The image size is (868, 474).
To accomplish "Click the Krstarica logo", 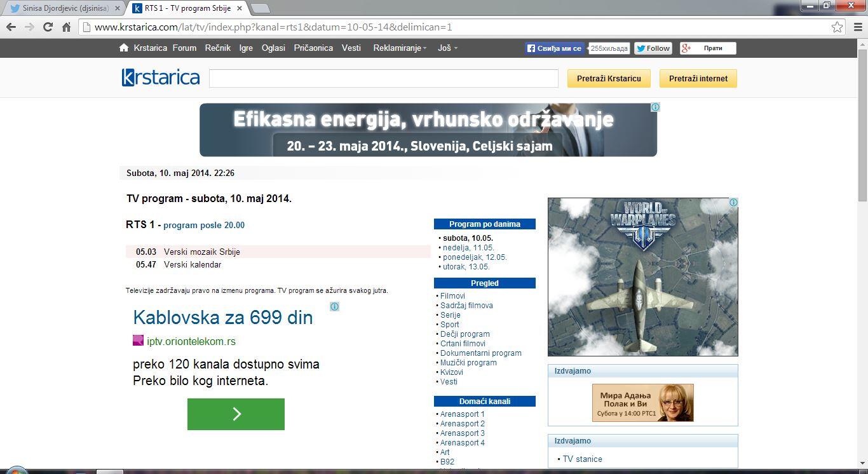I will (160, 78).
